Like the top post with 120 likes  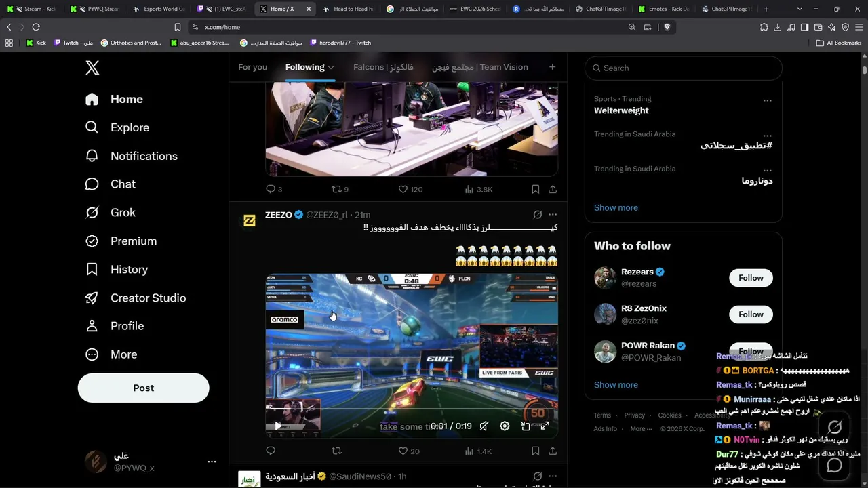pyautogui.click(x=410, y=189)
